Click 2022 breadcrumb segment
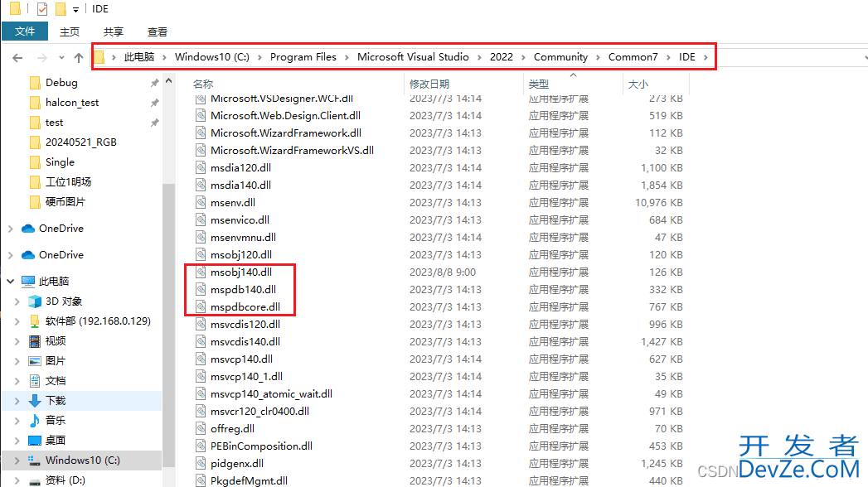 pos(502,57)
